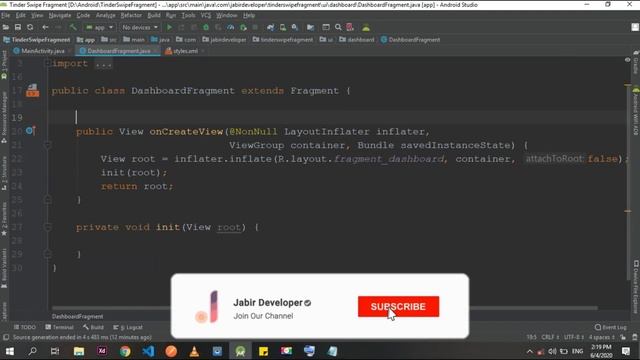This screenshot has width=640, height=360.
Task: Open the Favorites tool window strip
Action: coord(4,219)
